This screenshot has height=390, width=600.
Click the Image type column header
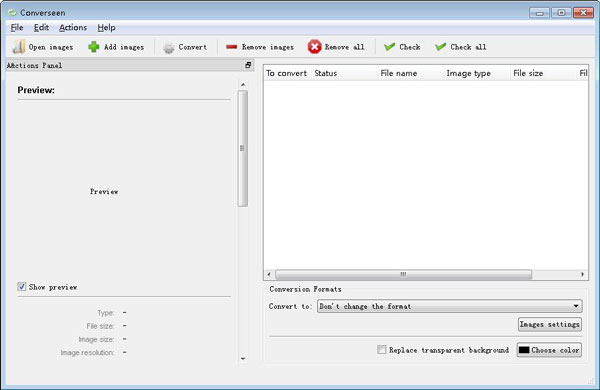click(477, 73)
